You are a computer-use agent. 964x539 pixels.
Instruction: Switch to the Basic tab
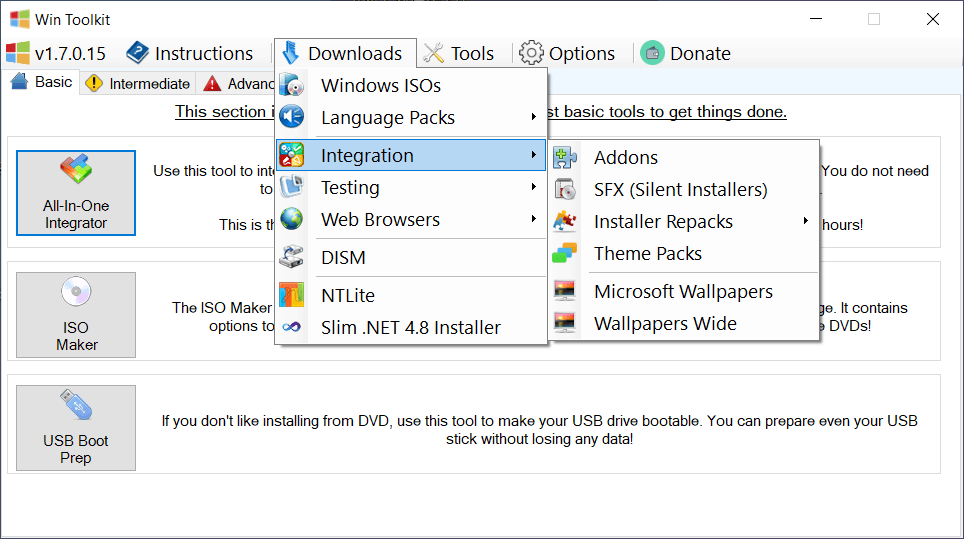(x=42, y=82)
